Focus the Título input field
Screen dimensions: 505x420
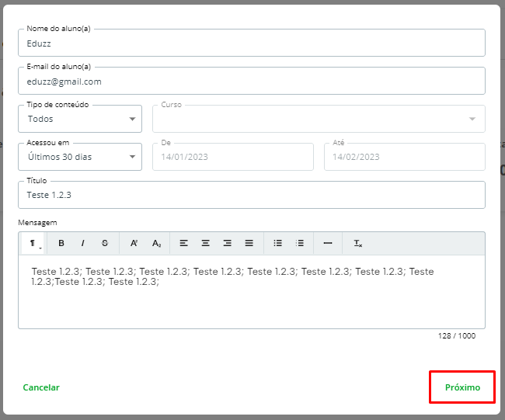click(251, 195)
